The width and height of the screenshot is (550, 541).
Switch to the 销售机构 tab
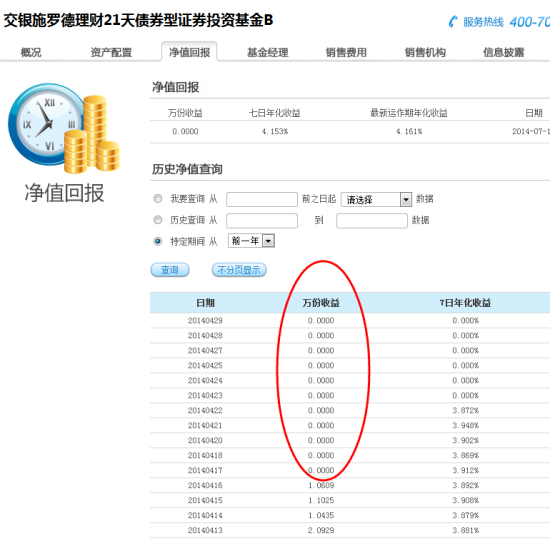425,52
